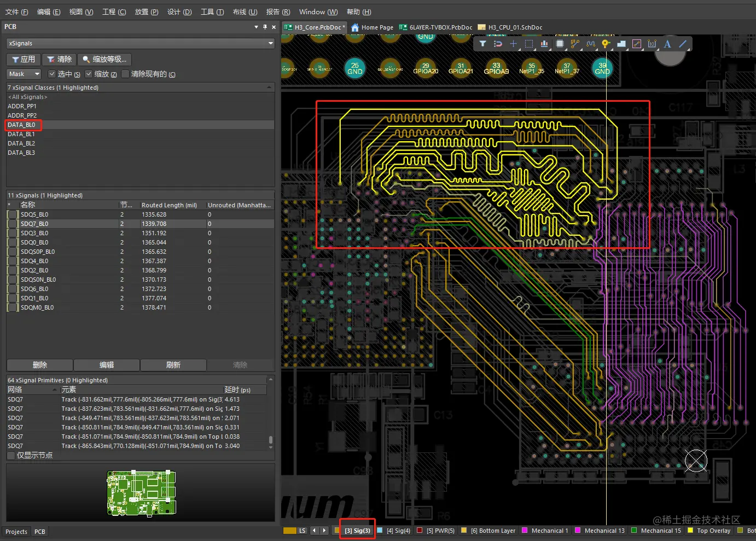756x541 pixels.
Task: Click the selection filter funnel icon
Action: 482,44
